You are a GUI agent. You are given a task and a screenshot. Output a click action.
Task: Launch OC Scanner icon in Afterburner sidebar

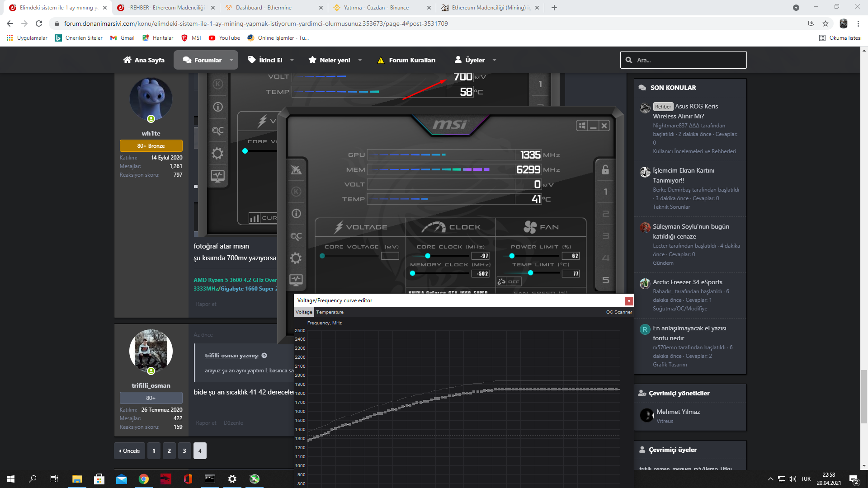point(296,236)
